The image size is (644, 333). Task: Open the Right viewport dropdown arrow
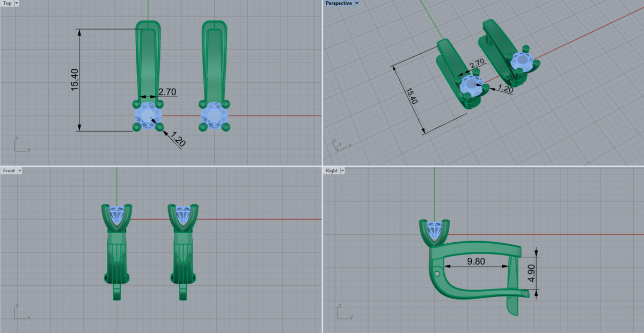342,171
